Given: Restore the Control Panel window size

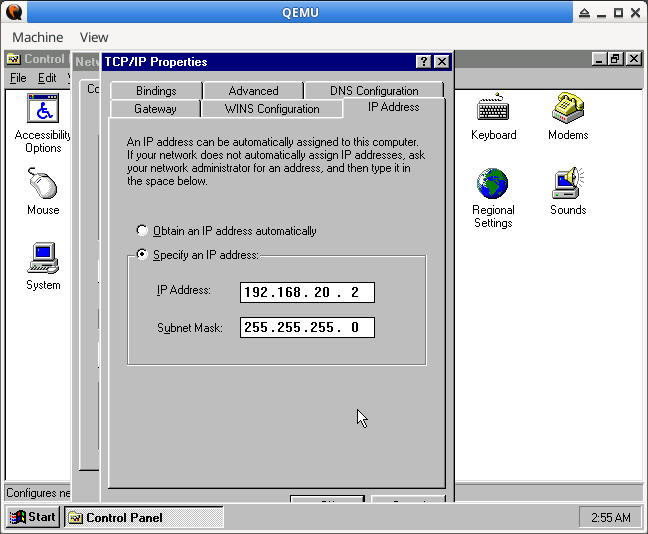Looking at the screenshot, I should click(616, 59).
